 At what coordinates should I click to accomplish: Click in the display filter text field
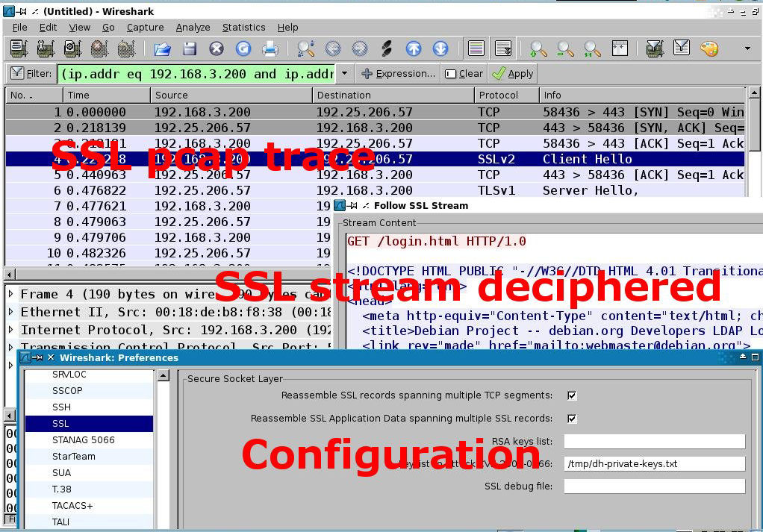[196, 73]
